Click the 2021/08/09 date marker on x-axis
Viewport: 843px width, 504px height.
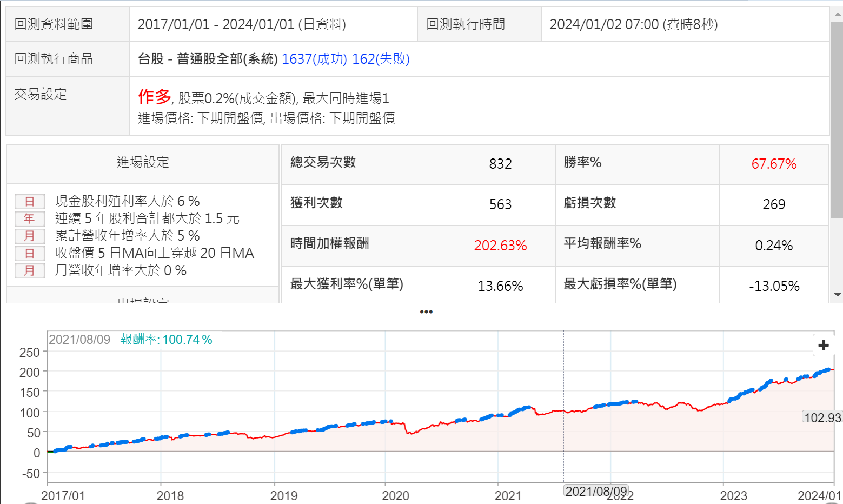pos(596,491)
